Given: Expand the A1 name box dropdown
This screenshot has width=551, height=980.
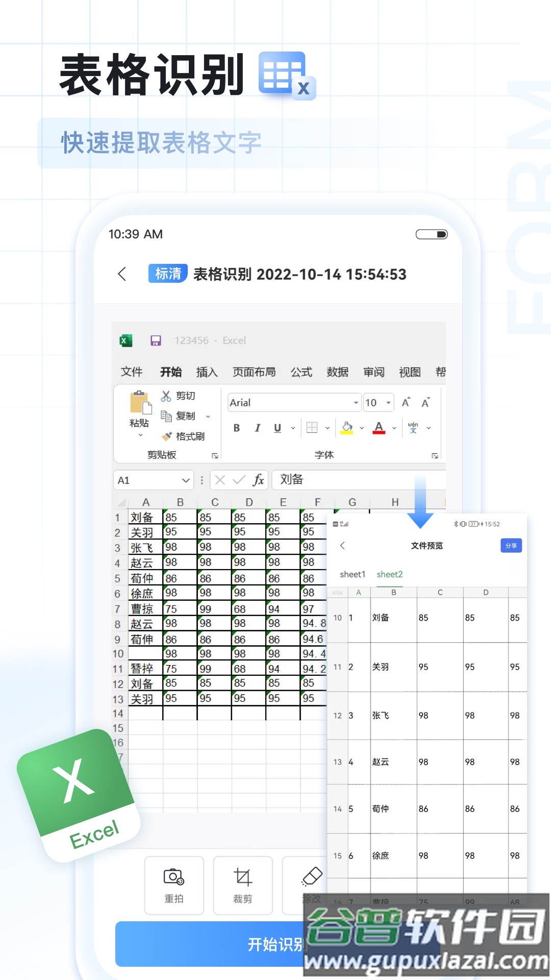Looking at the screenshot, I should coord(186,480).
